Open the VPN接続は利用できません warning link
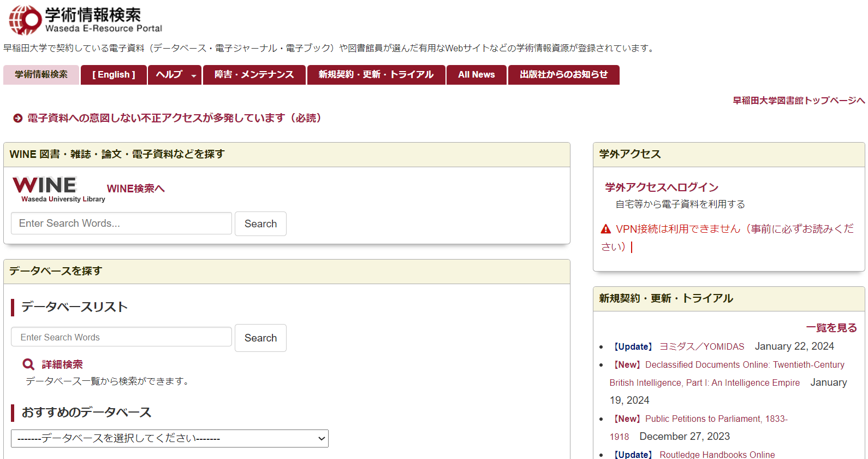 point(727,238)
